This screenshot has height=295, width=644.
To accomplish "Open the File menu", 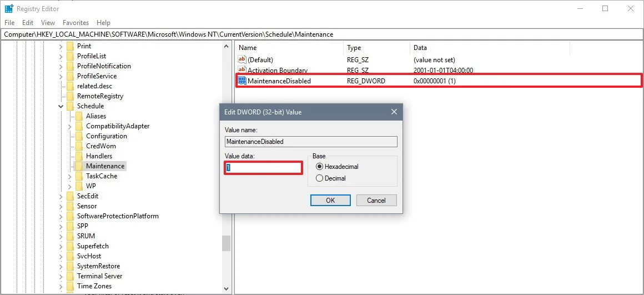I will (x=9, y=23).
